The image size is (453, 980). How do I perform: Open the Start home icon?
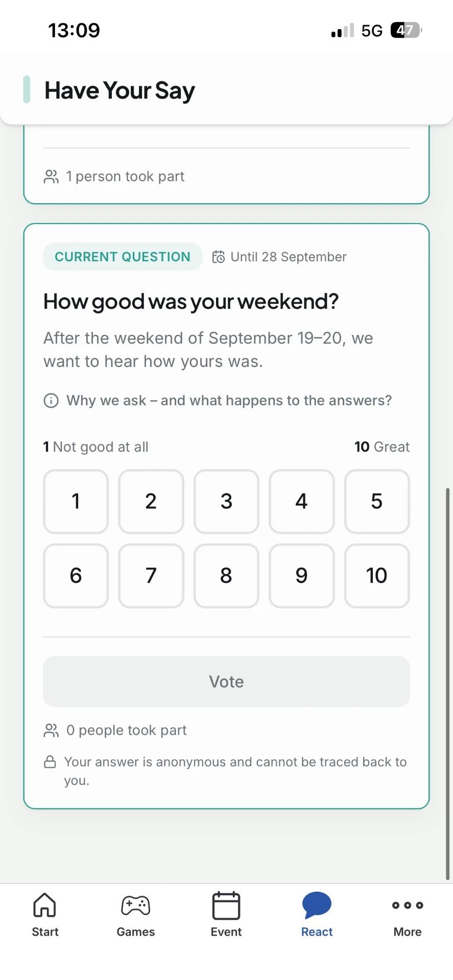[x=45, y=905]
